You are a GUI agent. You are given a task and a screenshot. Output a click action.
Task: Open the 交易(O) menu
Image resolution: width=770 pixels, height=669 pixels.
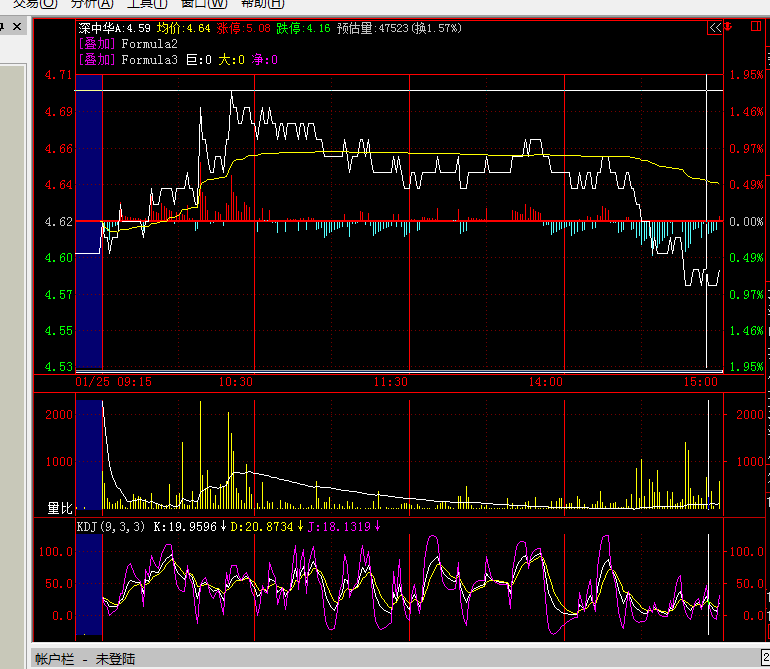35,4
